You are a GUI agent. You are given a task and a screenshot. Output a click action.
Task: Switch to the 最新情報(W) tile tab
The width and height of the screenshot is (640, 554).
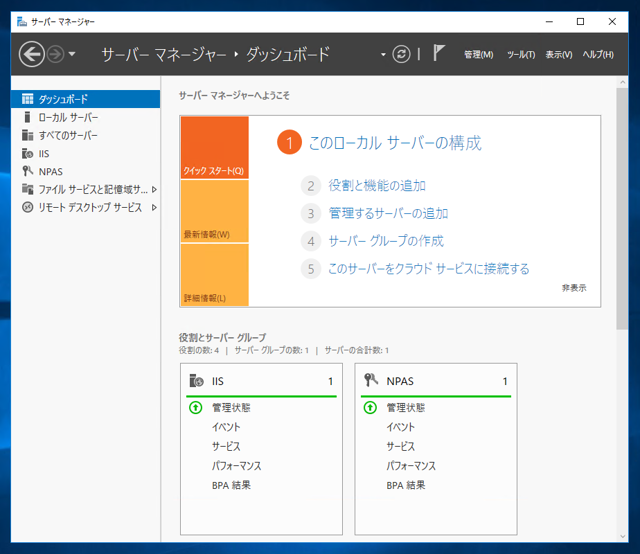pos(214,213)
